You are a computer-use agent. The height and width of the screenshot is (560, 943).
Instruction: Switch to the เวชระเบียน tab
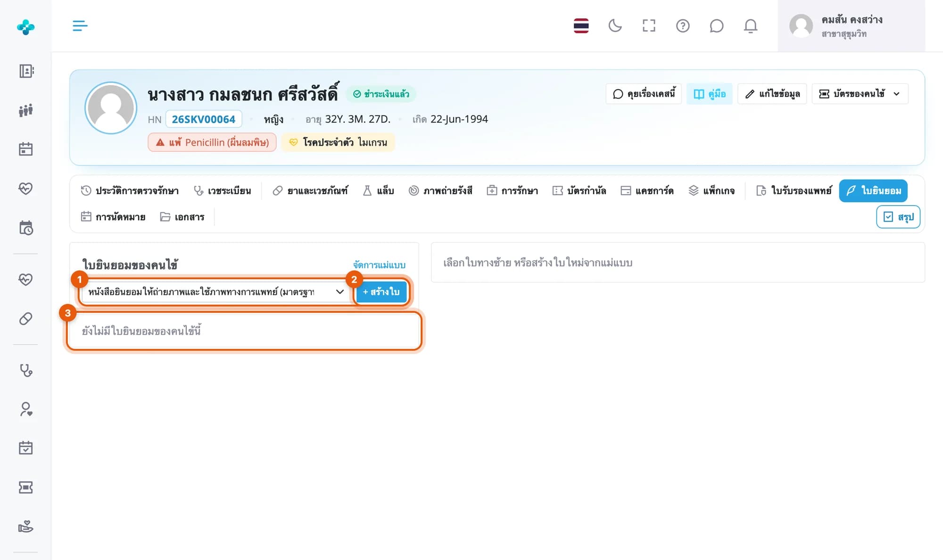point(222,190)
